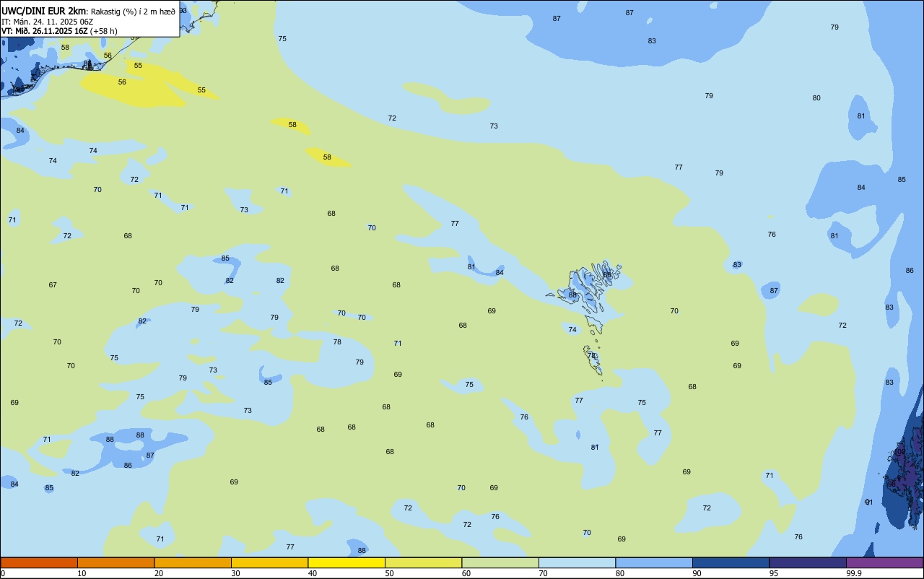Click the medium blue 80–90 legend swatch
This screenshot has height=579, width=924.
(654, 562)
